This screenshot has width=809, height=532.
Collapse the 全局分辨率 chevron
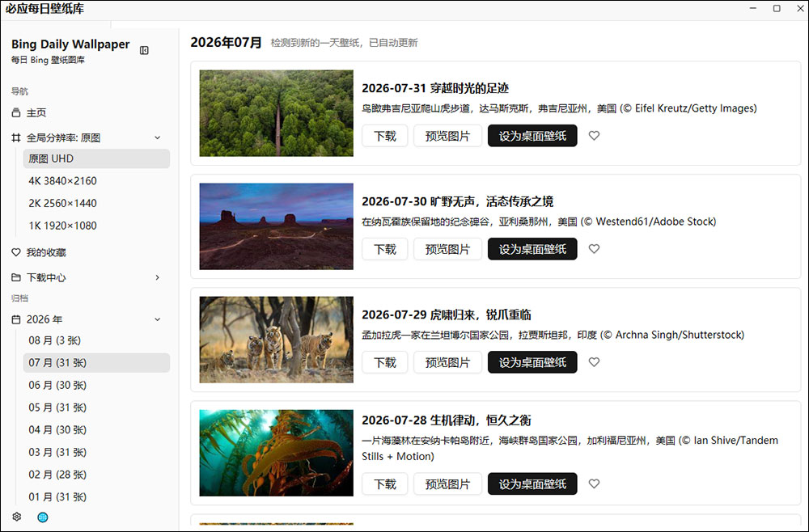158,137
